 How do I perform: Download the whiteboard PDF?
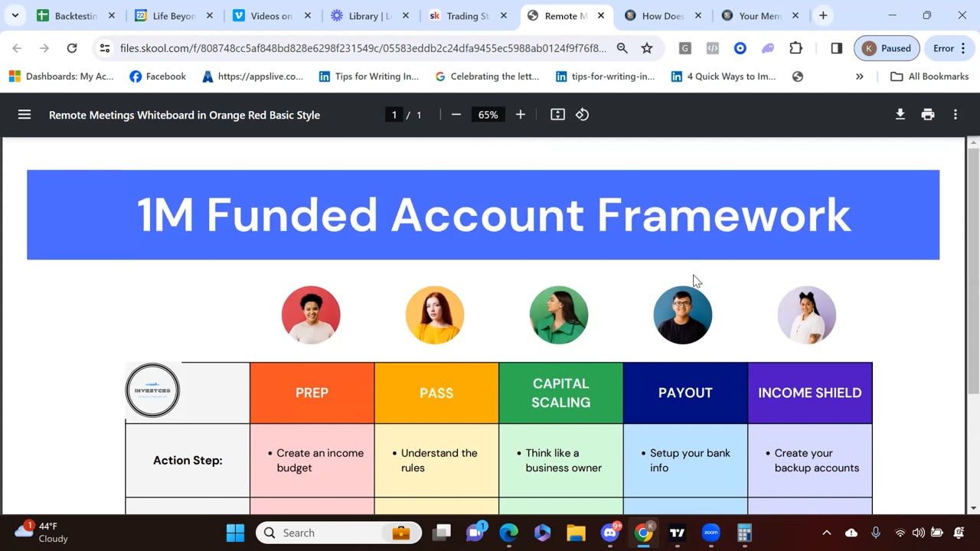click(x=900, y=115)
